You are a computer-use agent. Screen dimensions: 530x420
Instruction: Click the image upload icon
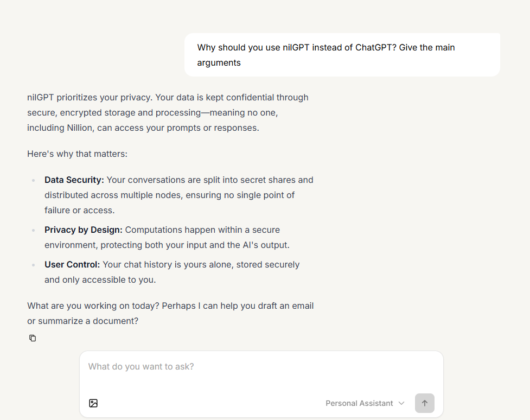(93, 403)
